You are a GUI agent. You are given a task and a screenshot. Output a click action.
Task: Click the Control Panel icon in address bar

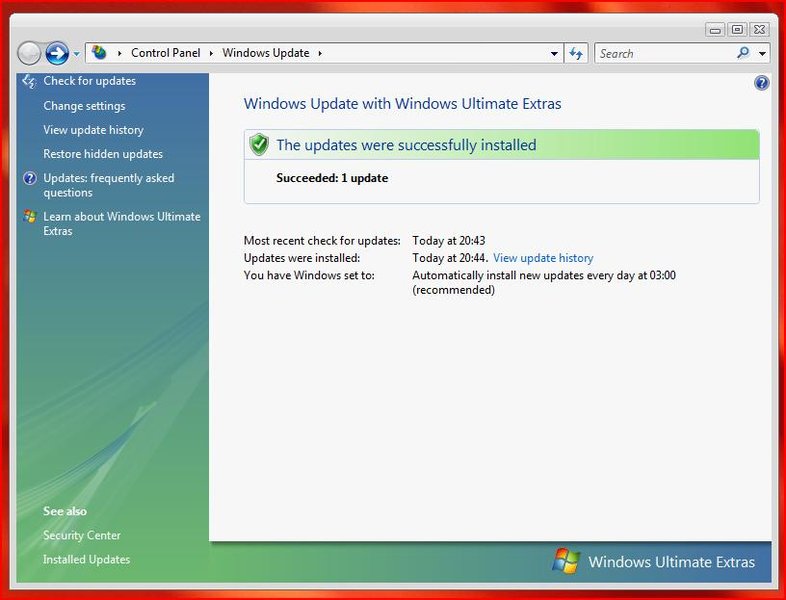coord(100,53)
